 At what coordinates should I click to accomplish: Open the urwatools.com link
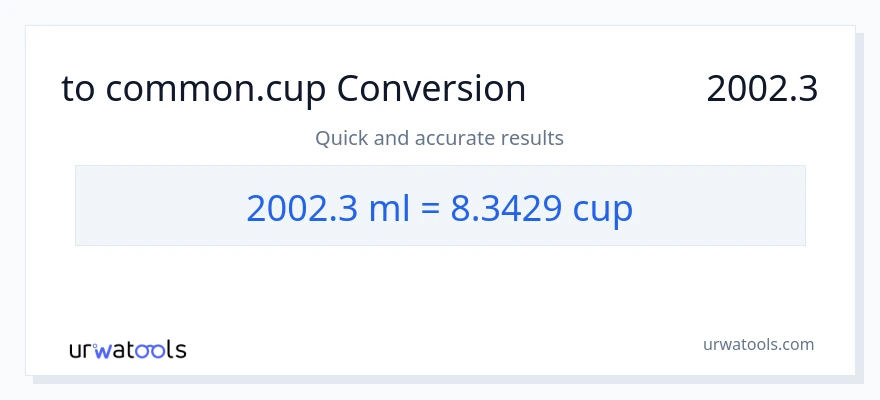tap(758, 345)
